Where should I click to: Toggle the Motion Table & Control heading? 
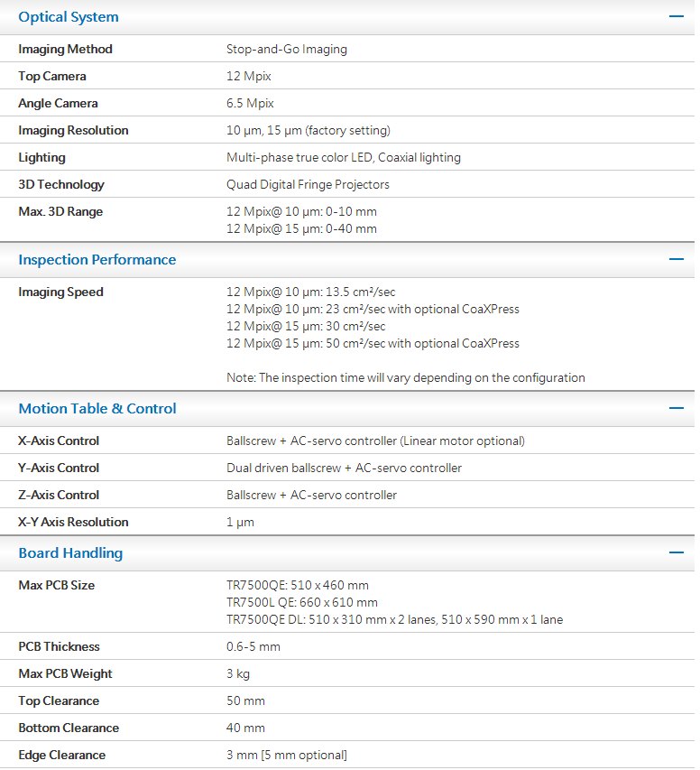97,409
